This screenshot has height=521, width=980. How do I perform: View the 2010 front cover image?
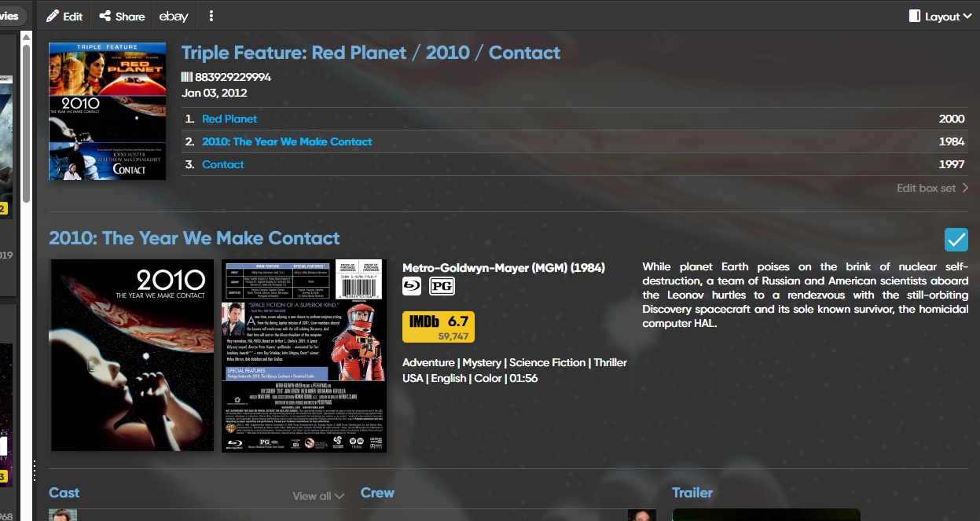point(132,355)
